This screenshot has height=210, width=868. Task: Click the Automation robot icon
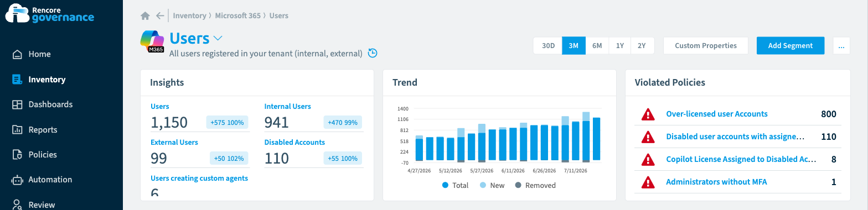tap(17, 180)
